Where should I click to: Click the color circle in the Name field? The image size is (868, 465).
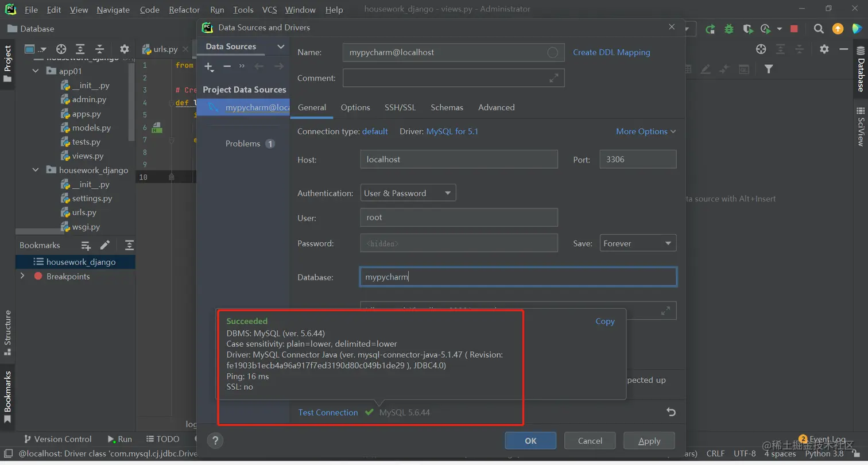pyautogui.click(x=552, y=53)
